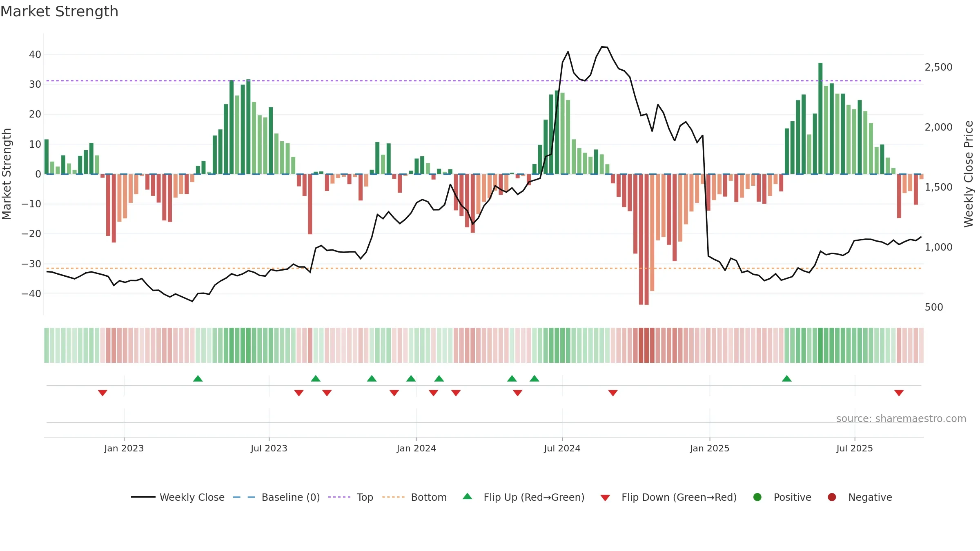The image size is (980, 551).
Task: Toggle the Positive legend label
Action: coord(793,497)
